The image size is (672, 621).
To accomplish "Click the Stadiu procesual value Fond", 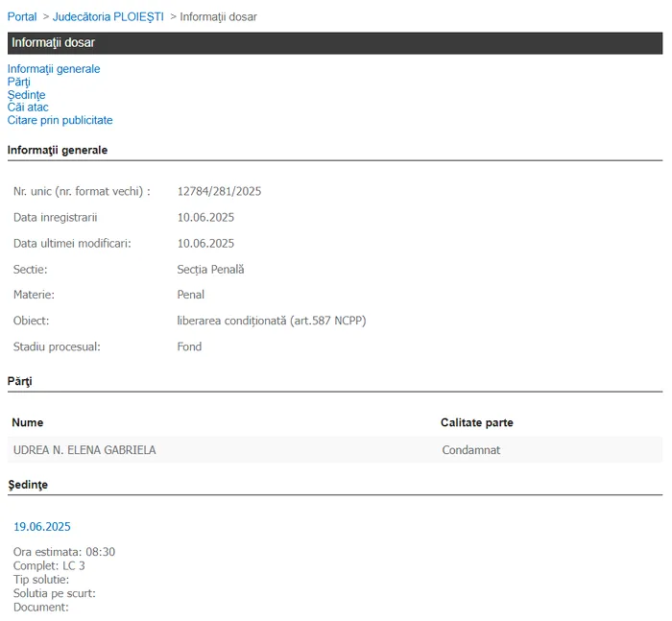I will click(189, 346).
